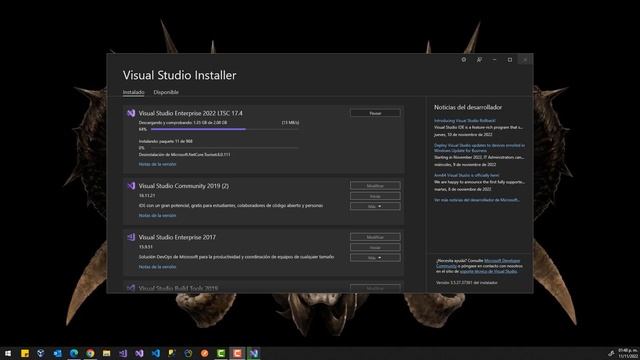The height and width of the screenshot is (360, 640).
Task: Open the Outlook icon in taskbar
Action: click(58, 353)
